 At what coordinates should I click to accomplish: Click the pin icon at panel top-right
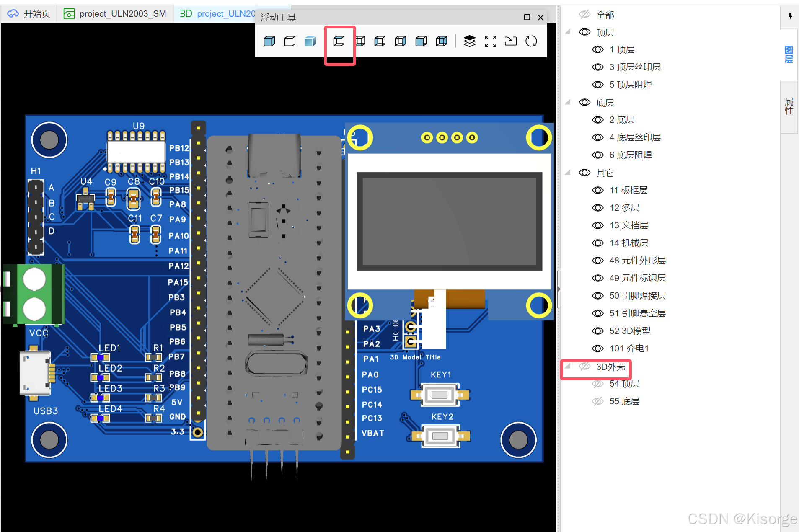pyautogui.click(x=790, y=15)
